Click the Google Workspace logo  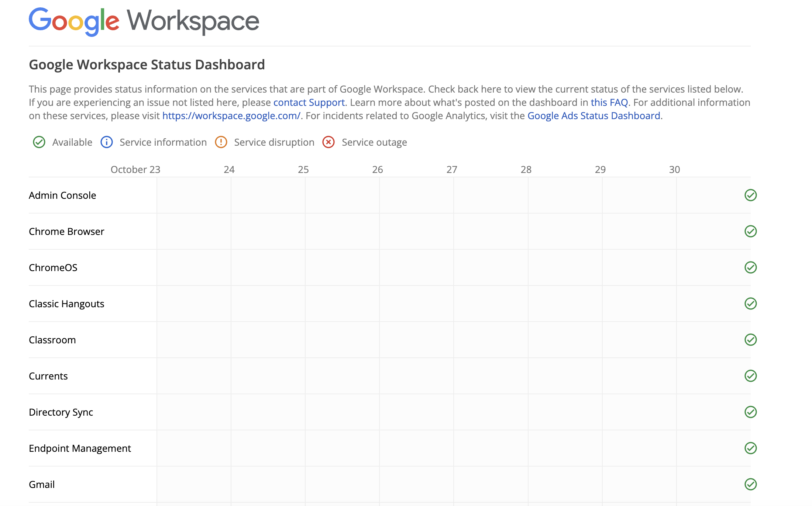(144, 21)
